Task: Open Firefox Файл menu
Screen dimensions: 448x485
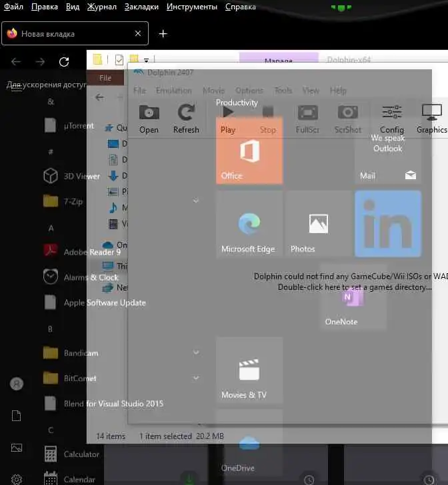Action: tap(13, 7)
